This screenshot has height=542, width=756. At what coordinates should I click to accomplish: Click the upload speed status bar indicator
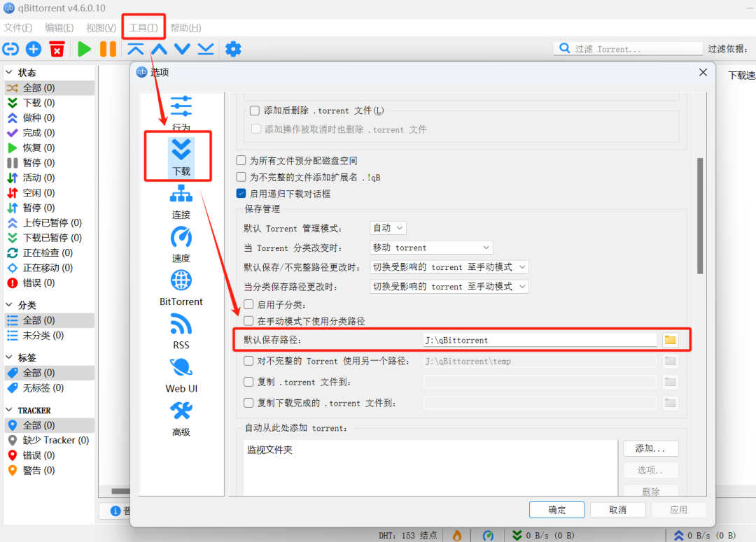click(x=705, y=535)
